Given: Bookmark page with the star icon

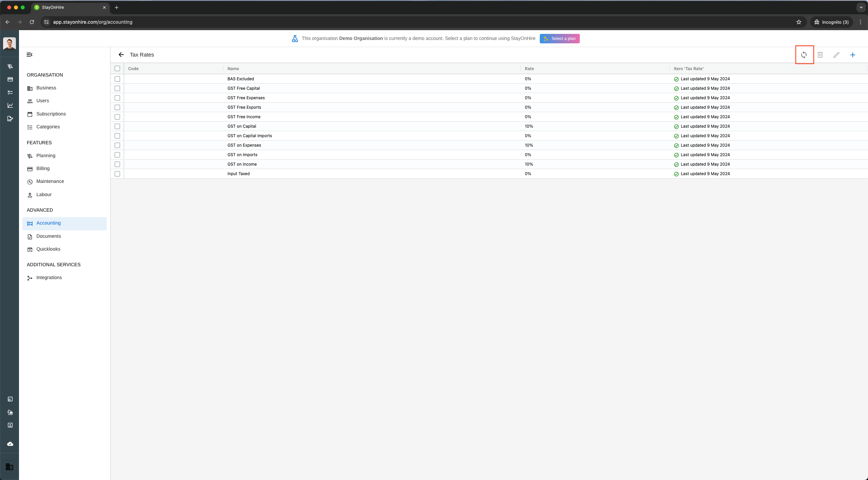Looking at the screenshot, I should coord(799,22).
